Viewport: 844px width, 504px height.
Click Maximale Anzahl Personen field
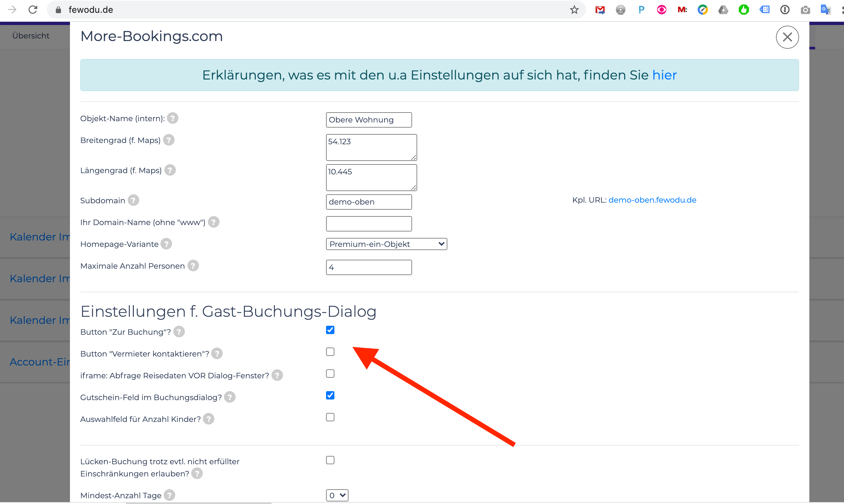pyautogui.click(x=369, y=268)
